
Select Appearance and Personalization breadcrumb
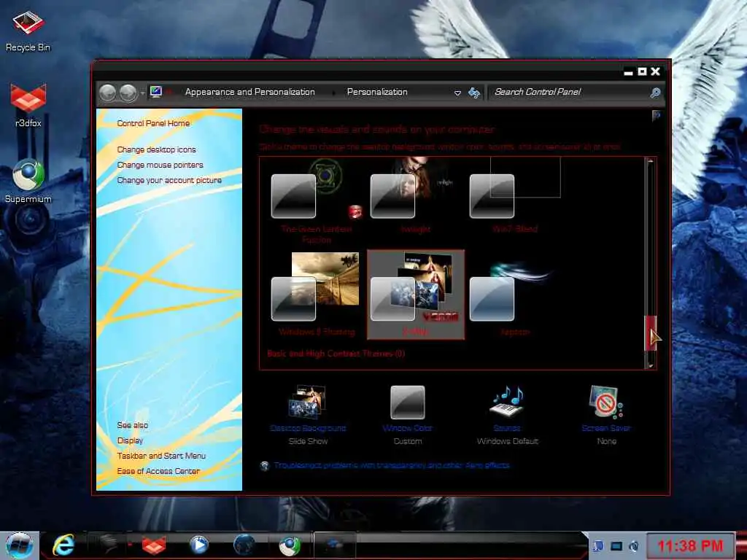pos(249,92)
